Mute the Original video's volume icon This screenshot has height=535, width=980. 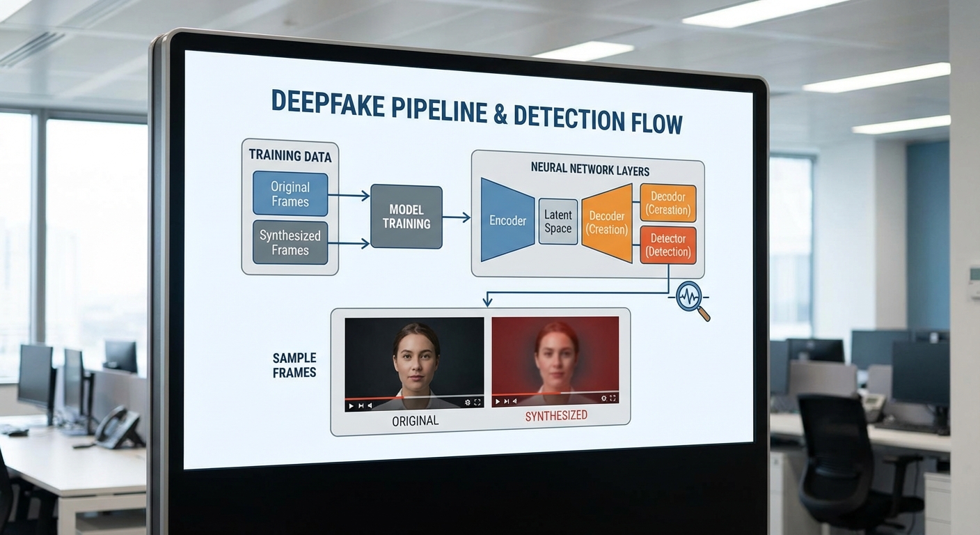pyautogui.click(x=370, y=405)
